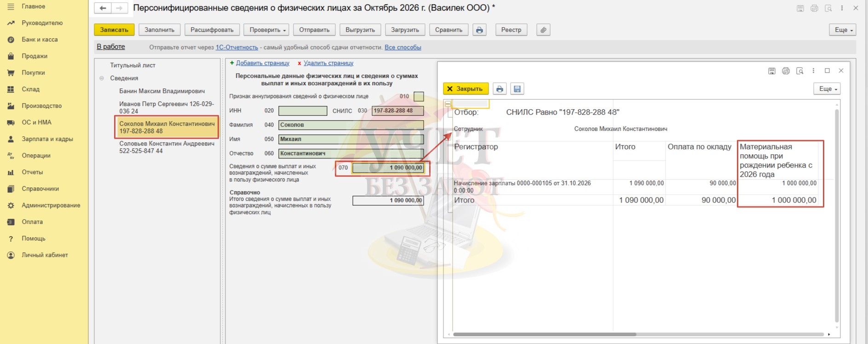Open the Производство section

41,106
